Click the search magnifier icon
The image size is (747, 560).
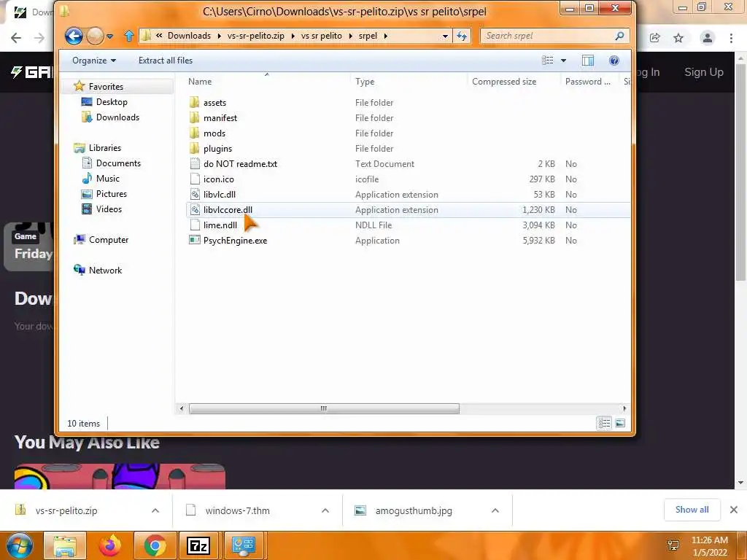tap(620, 36)
